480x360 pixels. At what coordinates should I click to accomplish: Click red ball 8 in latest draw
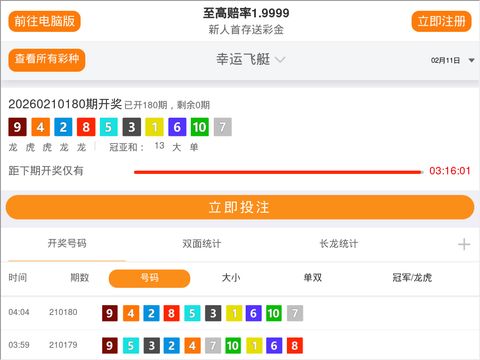click(86, 127)
